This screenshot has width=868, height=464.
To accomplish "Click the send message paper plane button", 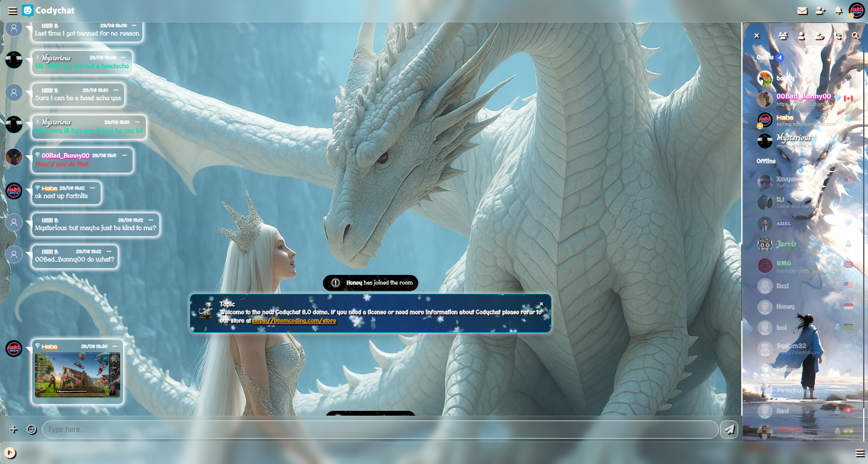I will point(729,430).
